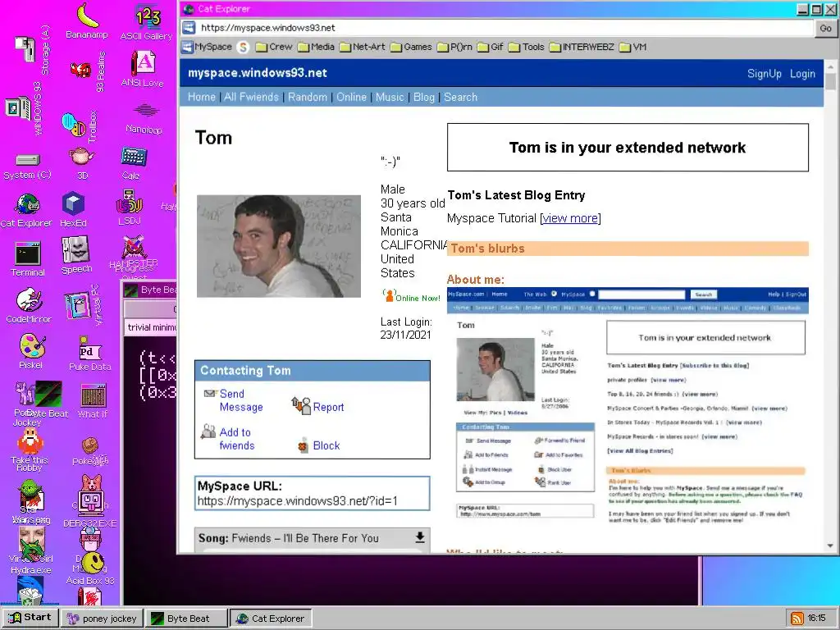Click the MySpace URL field
The height and width of the screenshot is (630, 840).
pos(313,493)
